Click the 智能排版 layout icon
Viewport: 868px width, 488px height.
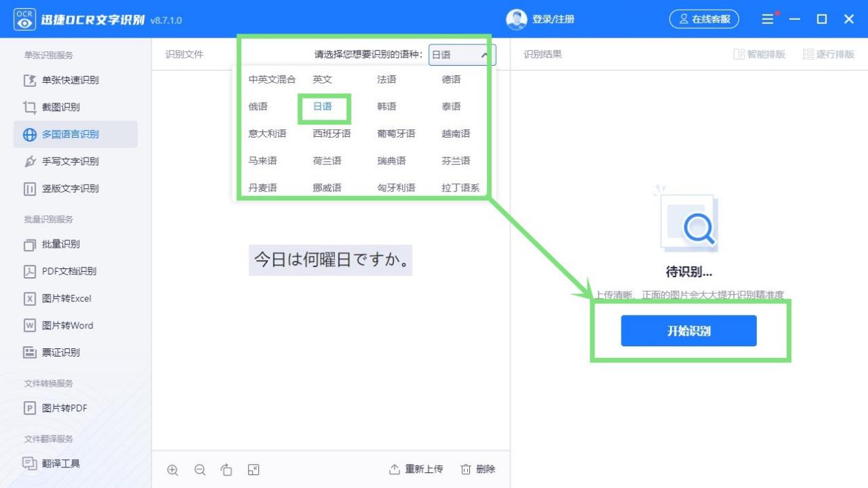[739, 54]
